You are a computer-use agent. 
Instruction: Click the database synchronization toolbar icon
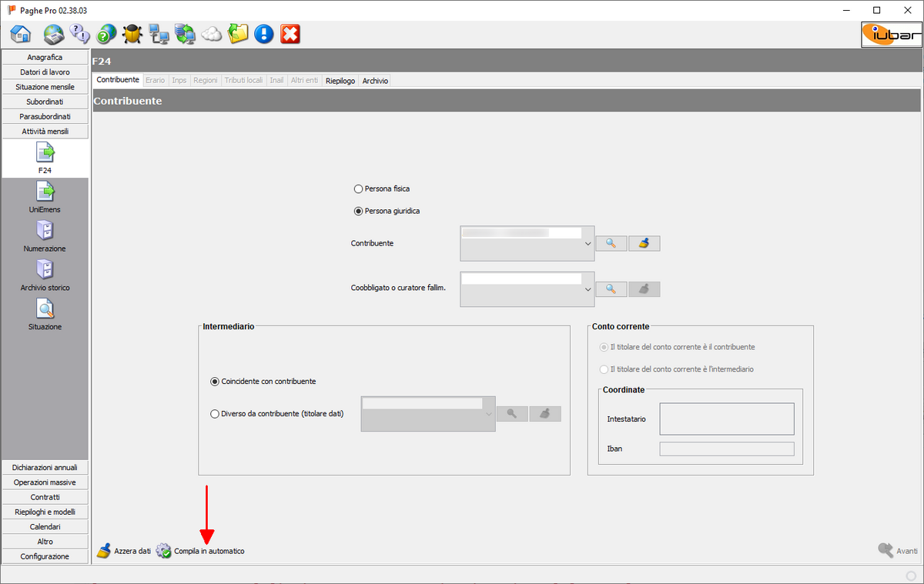(x=185, y=34)
